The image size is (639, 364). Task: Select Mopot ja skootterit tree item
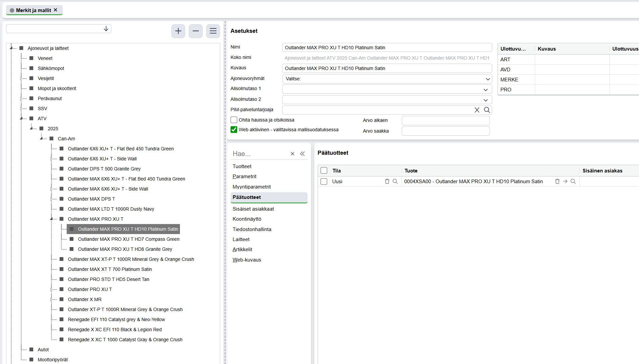pos(57,88)
